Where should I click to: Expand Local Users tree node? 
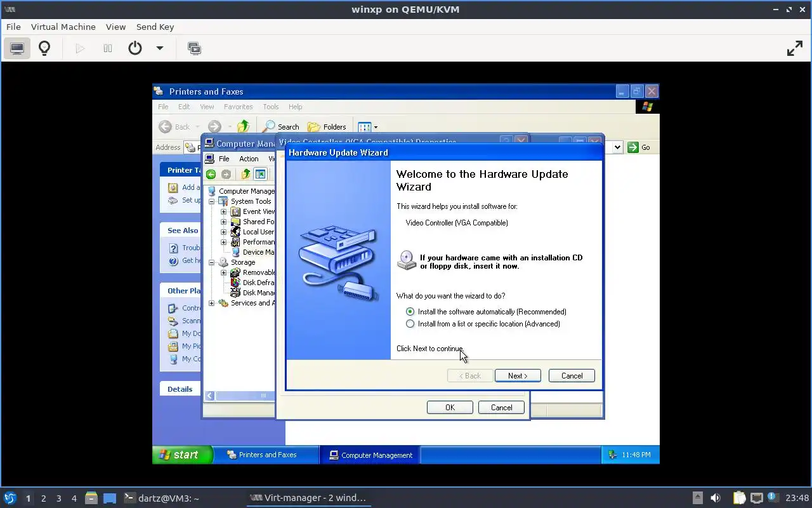click(223, 232)
